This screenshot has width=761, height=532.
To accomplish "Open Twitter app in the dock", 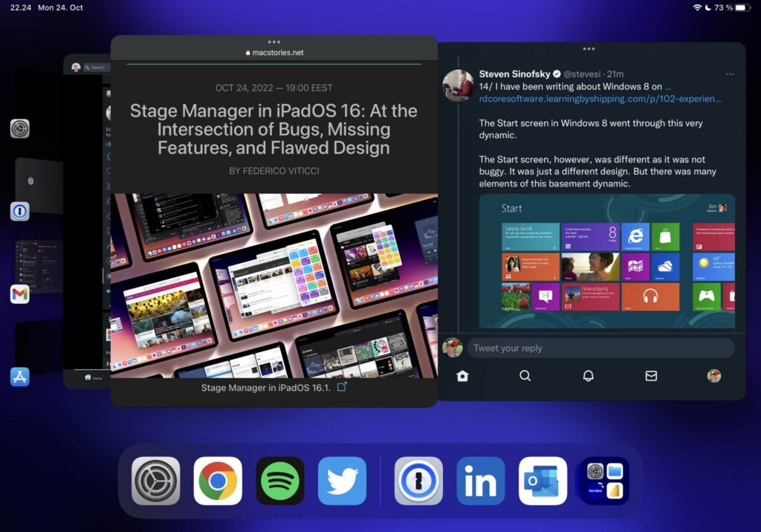I will [342, 481].
